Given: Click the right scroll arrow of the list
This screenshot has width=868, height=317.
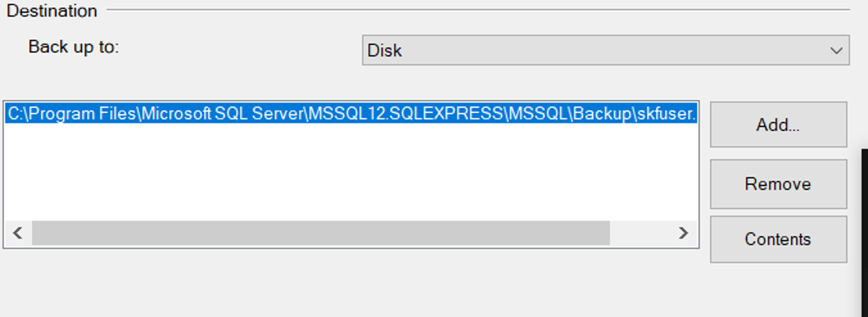Looking at the screenshot, I should 684,233.
